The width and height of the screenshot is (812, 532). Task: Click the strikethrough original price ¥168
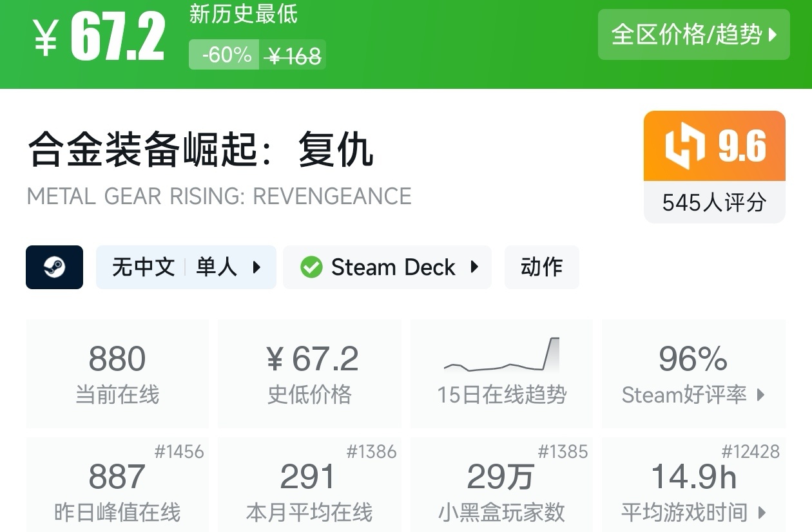293,55
